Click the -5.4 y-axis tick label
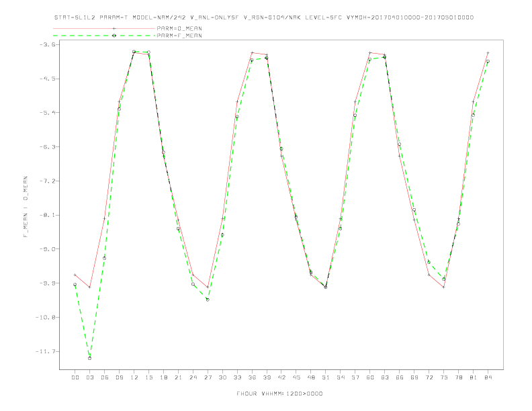This screenshot has width=532, height=411. coord(49,113)
